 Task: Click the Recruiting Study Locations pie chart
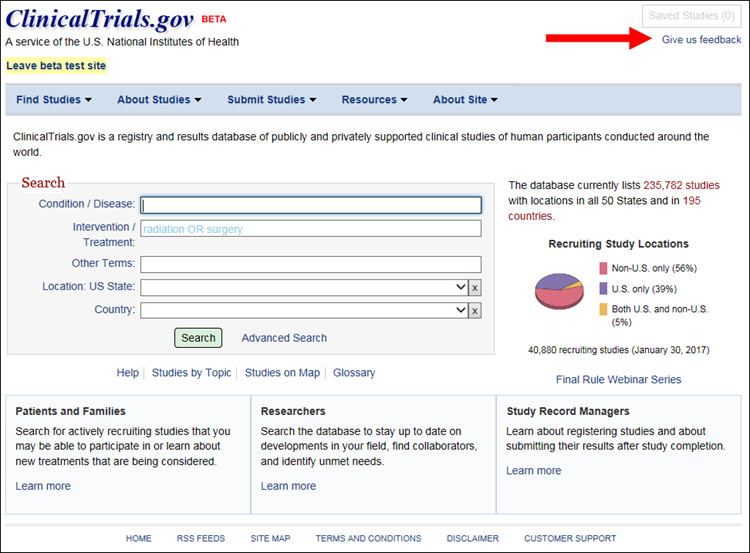pos(559,291)
